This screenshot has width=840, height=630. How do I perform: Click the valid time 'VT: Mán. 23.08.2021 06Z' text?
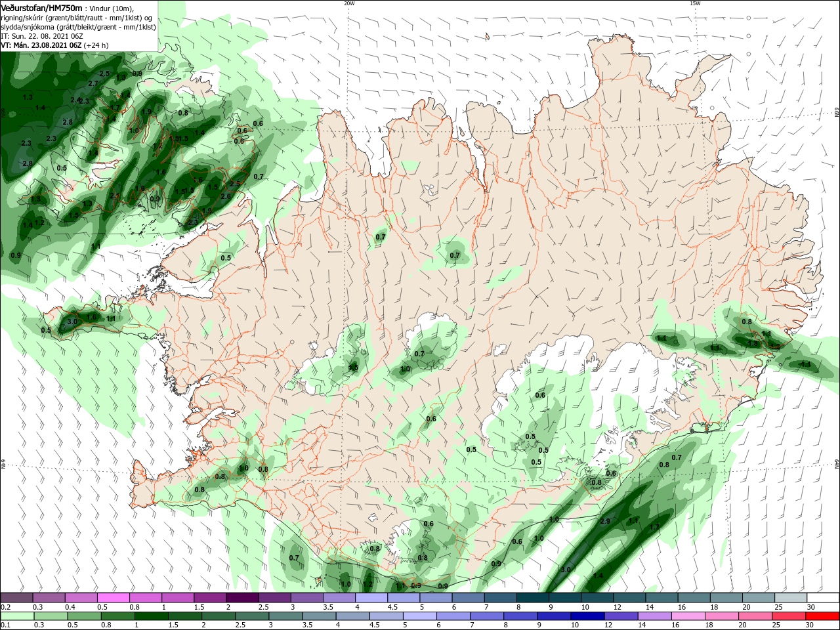point(41,45)
